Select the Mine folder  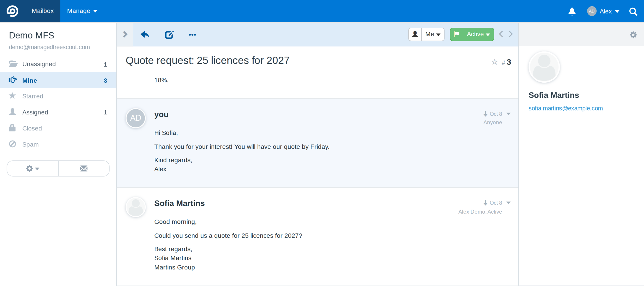[58, 80]
